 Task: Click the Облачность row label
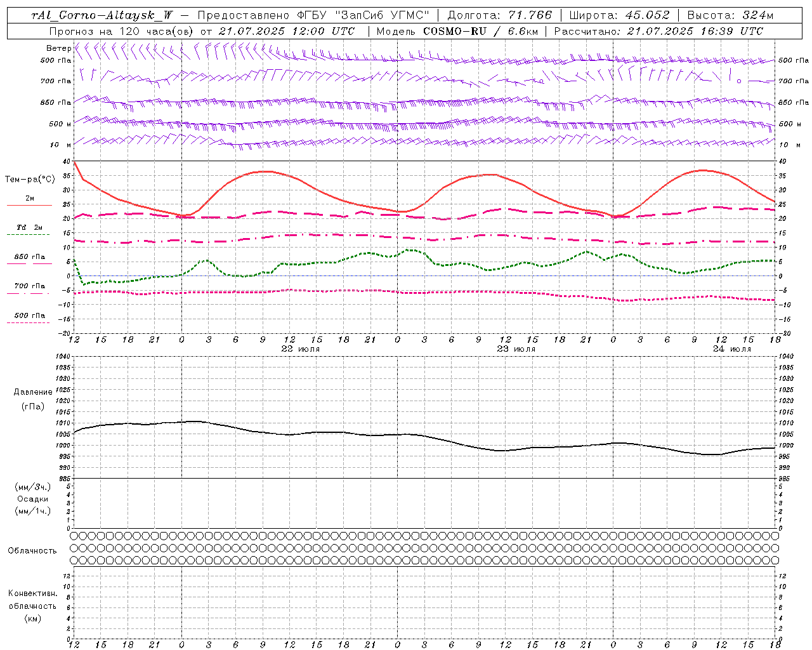pyautogui.click(x=32, y=551)
